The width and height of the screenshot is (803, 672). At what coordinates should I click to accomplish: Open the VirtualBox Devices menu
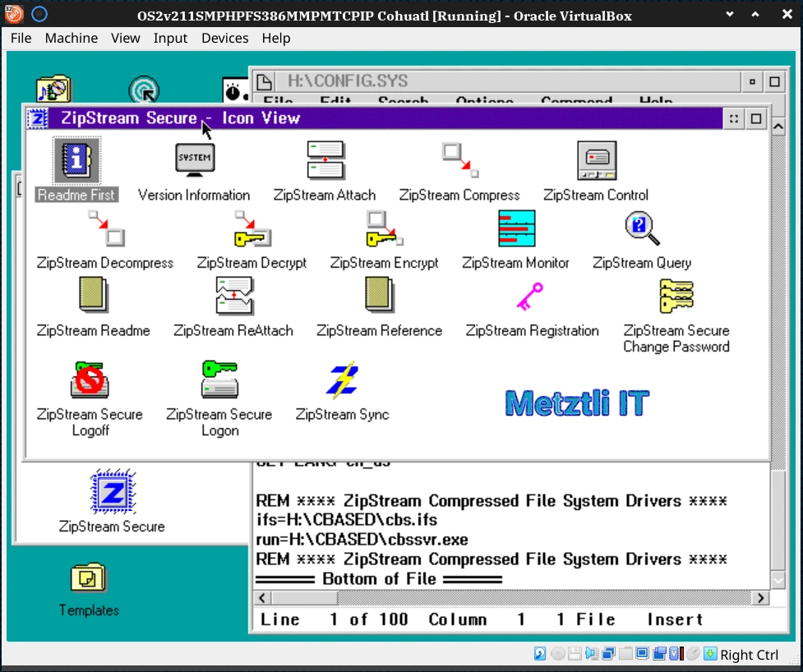pyautogui.click(x=224, y=38)
